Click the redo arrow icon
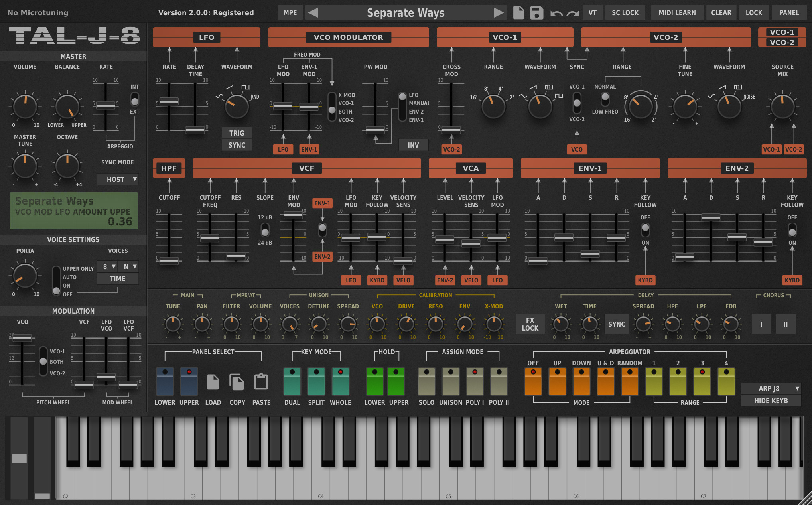812x505 pixels. click(573, 12)
